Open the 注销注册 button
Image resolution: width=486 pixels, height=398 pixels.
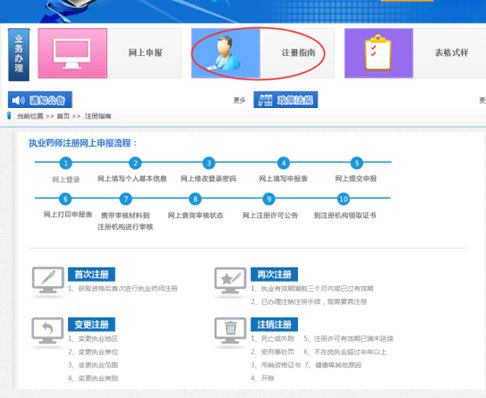[x=274, y=324]
